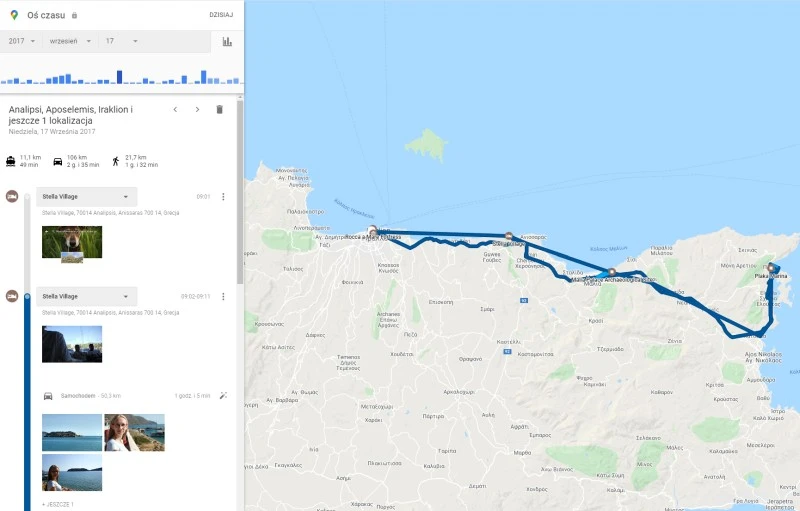Click the edit wand icon for Samochodem
This screenshot has height=511, width=800.
pos(223,396)
